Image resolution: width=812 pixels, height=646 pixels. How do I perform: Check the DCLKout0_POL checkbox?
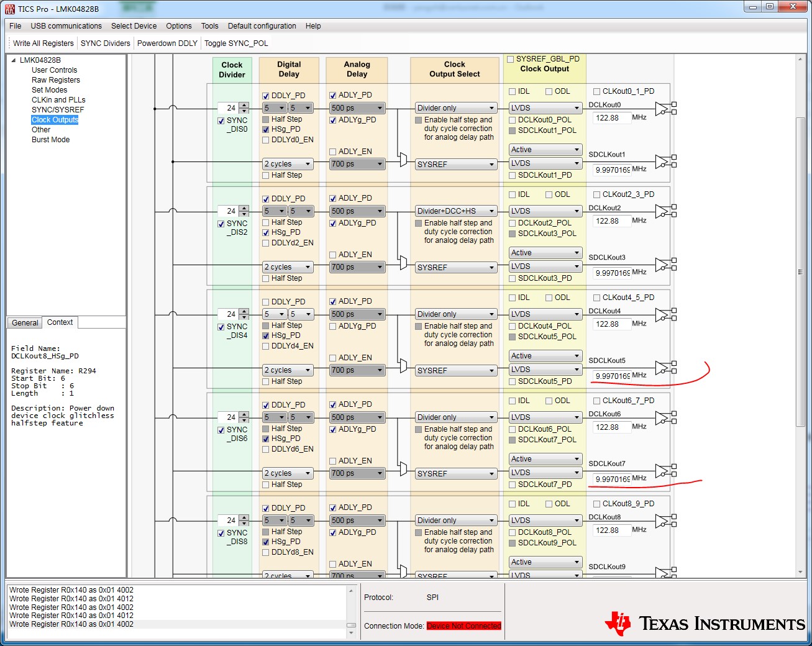click(x=512, y=120)
